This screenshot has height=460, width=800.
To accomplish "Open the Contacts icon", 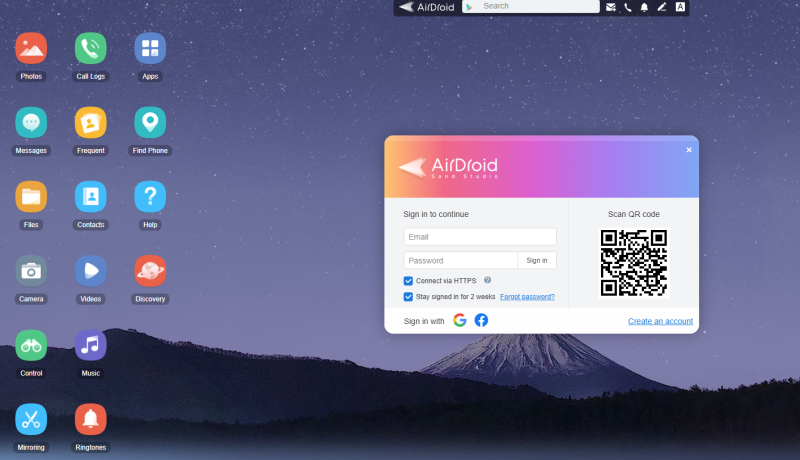I will click(x=91, y=197).
